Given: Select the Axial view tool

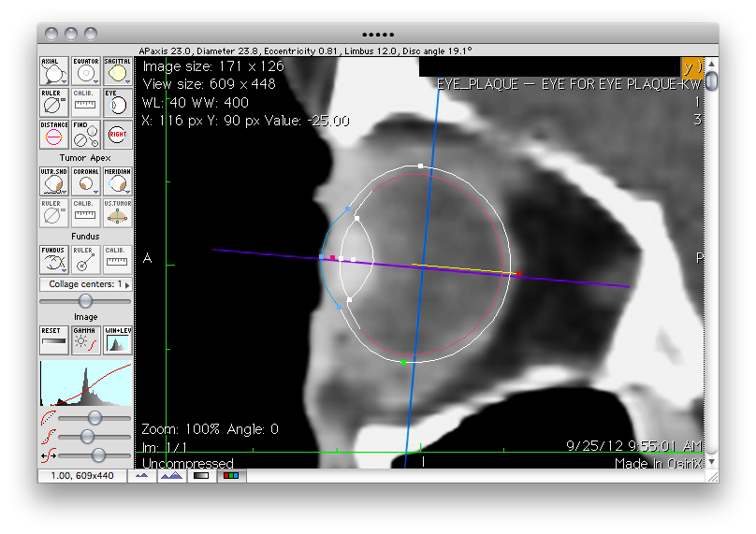Looking at the screenshot, I should (x=54, y=71).
